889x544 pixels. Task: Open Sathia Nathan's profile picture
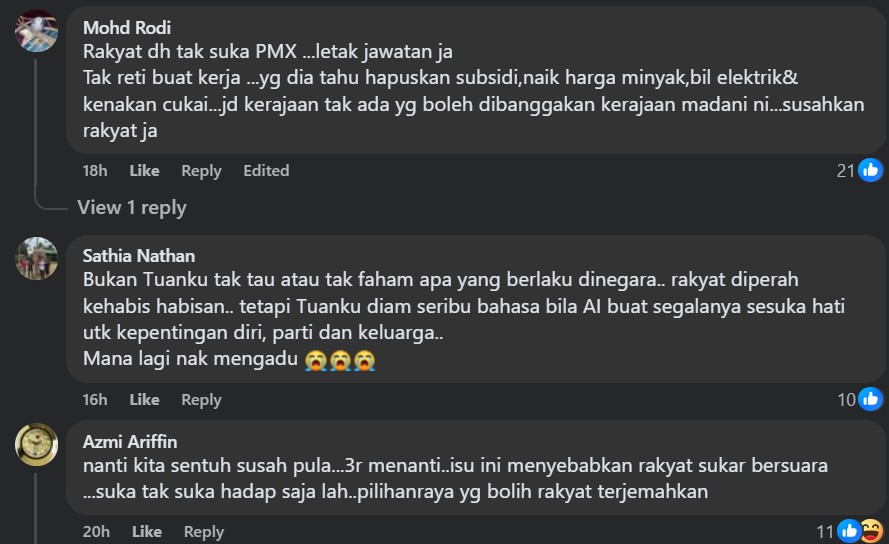coord(36,259)
